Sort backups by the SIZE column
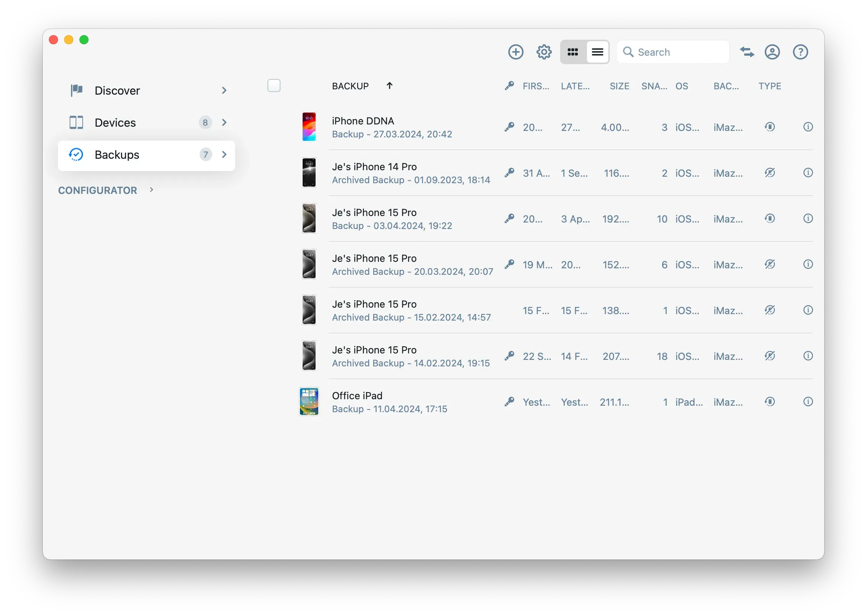The image size is (867, 616). point(619,86)
